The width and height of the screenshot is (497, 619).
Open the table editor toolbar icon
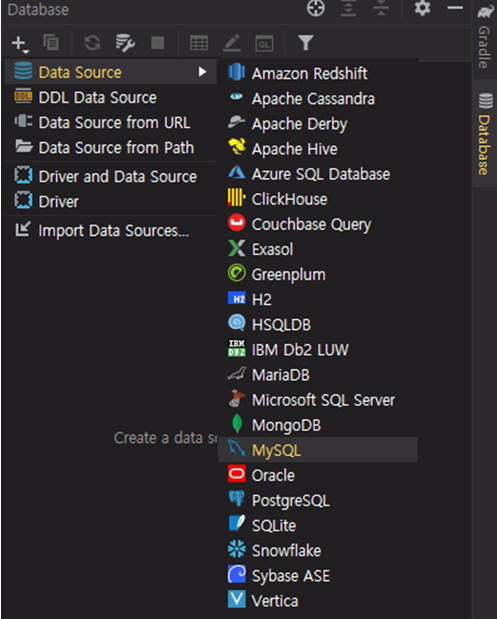point(199,43)
